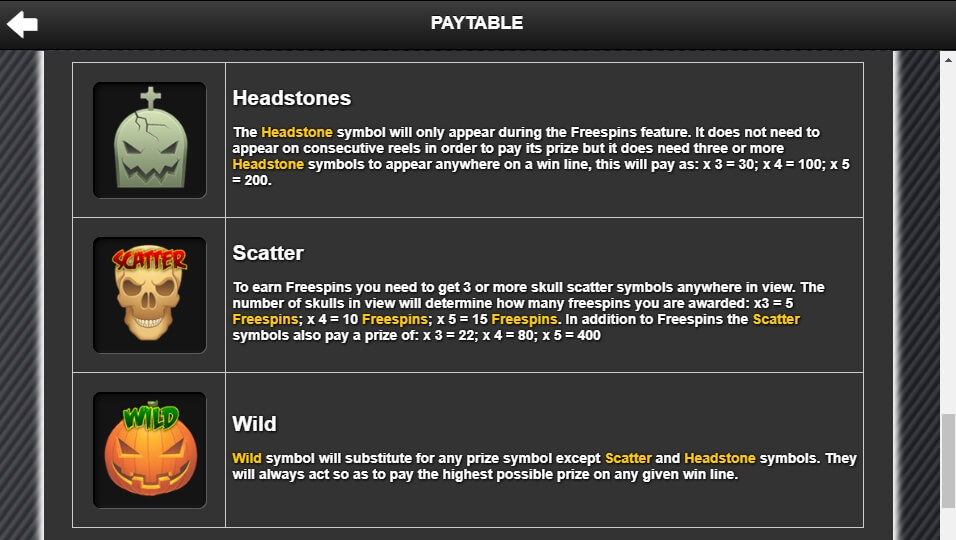Click the green tombstone Headstone symbol
Image resolution: width=956 pixels, height=540 pixels.
pyautogui.click(x=149, y=140)
